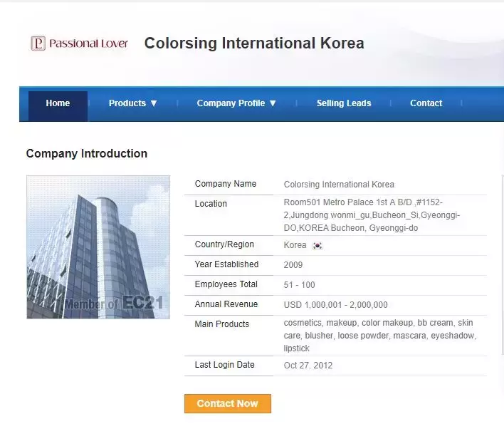This screenshot has width=504, height=429.
Task: Open the Company Profile menu
Action: pos(231,103)
